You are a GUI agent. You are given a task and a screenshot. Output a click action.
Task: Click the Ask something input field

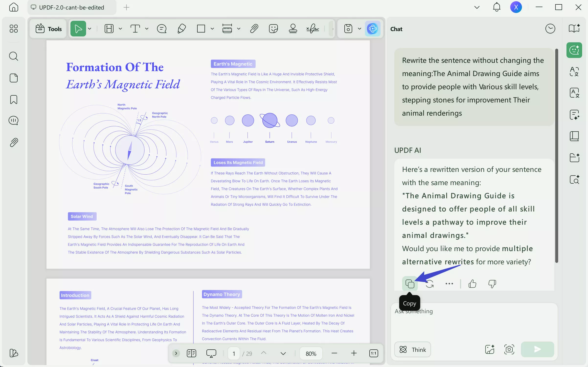[x=474, y=322]
